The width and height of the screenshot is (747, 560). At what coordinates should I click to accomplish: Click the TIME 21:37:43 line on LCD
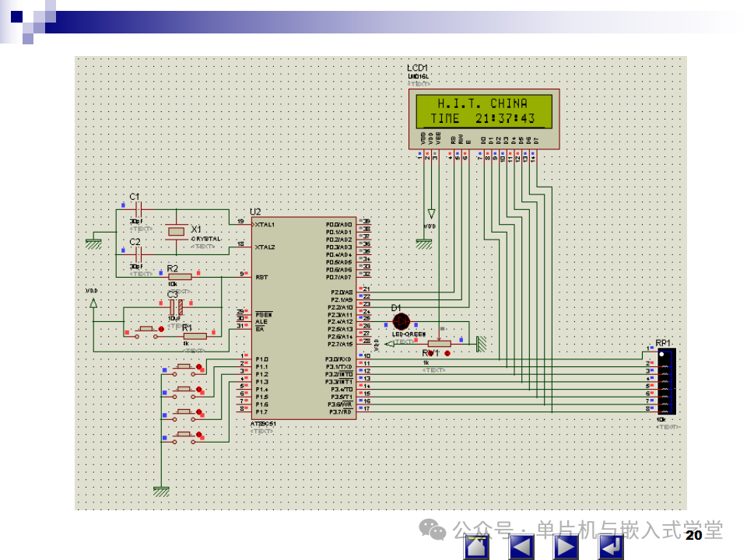(x=482, y=118)
